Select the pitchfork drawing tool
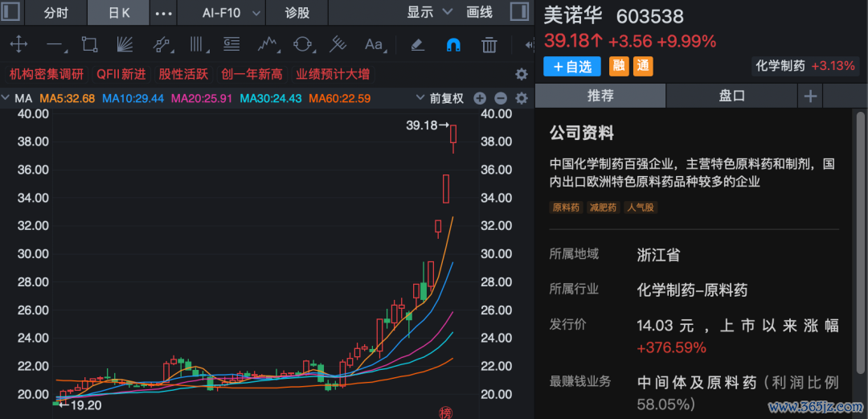The height and width of the screenshot is (419, 868). pos(338,44)
